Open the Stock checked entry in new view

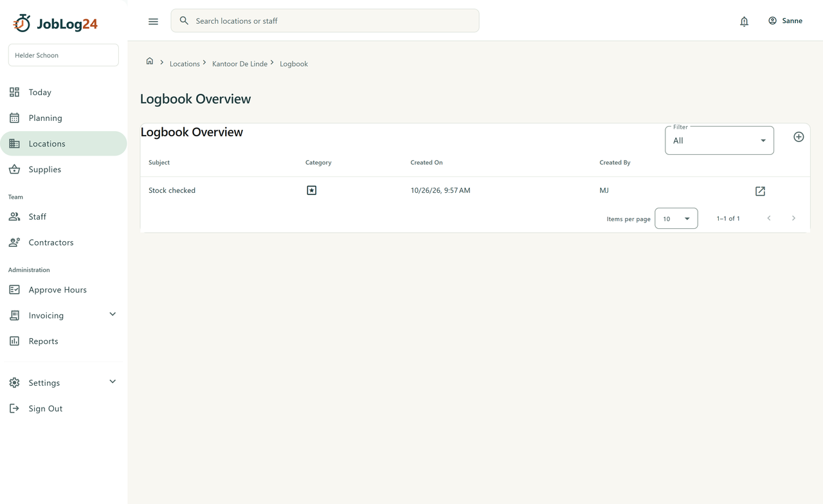click(760, 191)
